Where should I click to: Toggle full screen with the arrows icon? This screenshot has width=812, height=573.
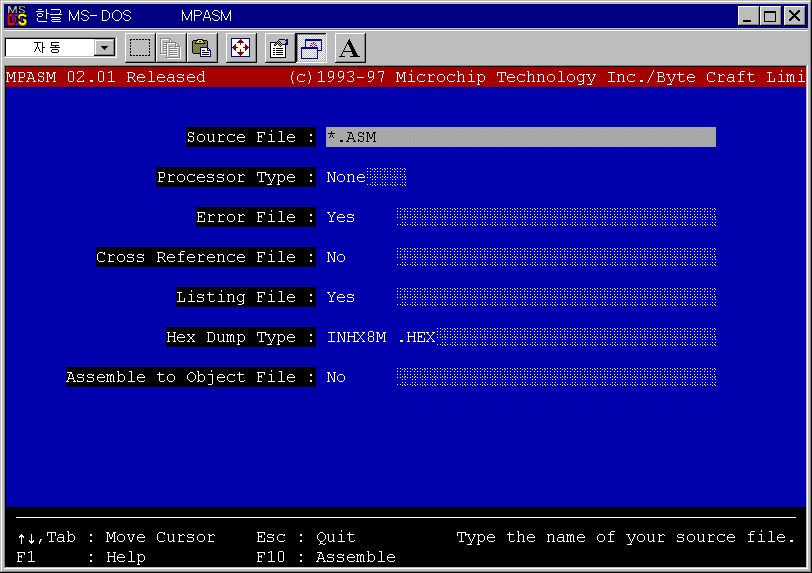click(241, 48)
